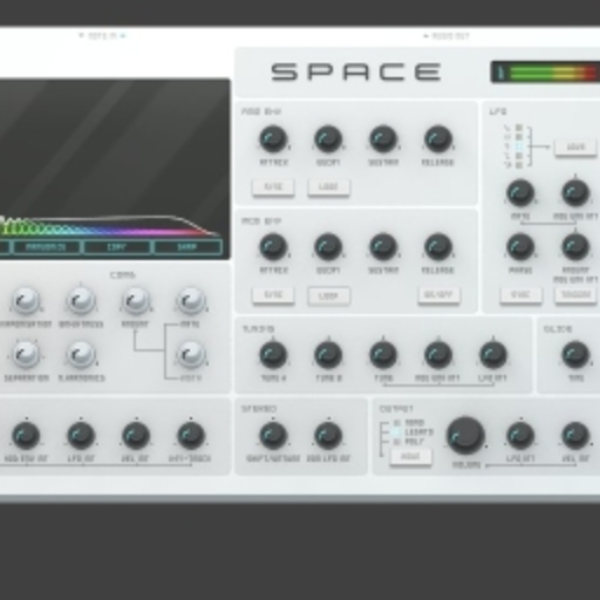Image resolution: width=600 pixels, height=600 pixels.
Task: Toggle the HOLD button in Output
Action: [x=411, y=457]
